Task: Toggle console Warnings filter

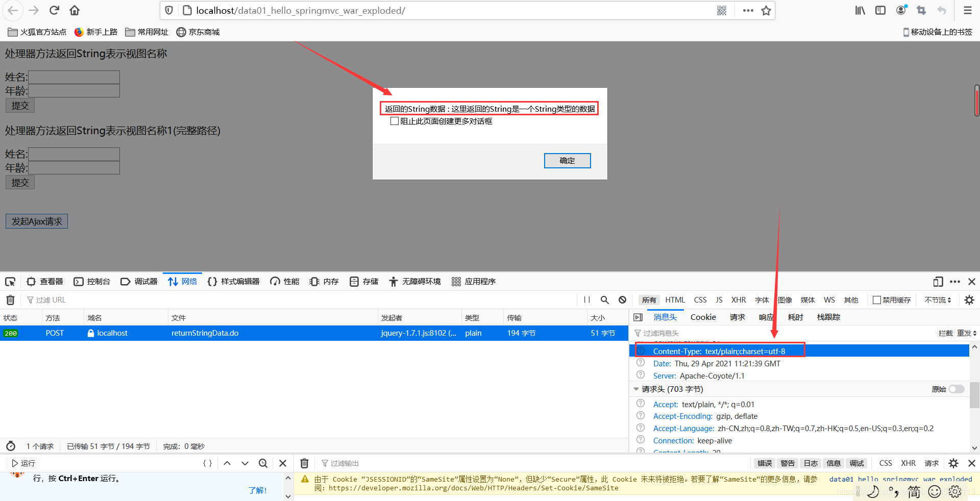Action: point(788,463)
